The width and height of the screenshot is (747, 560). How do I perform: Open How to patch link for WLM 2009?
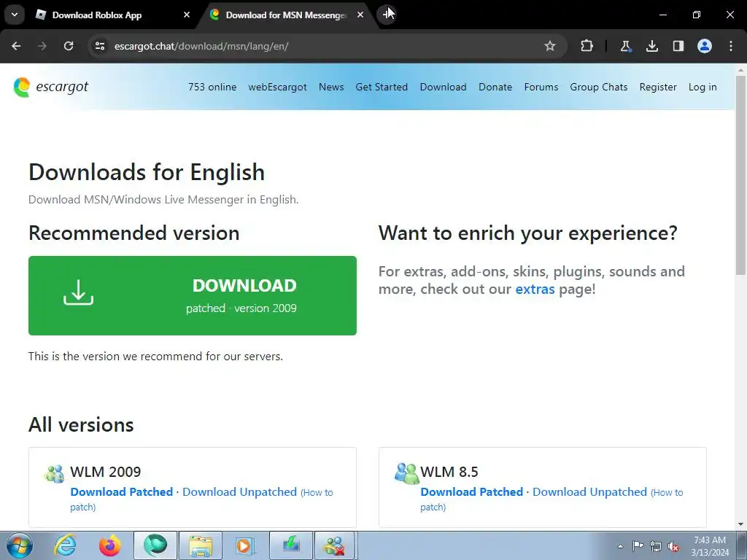pyautogui.click(x=201, y=499)
